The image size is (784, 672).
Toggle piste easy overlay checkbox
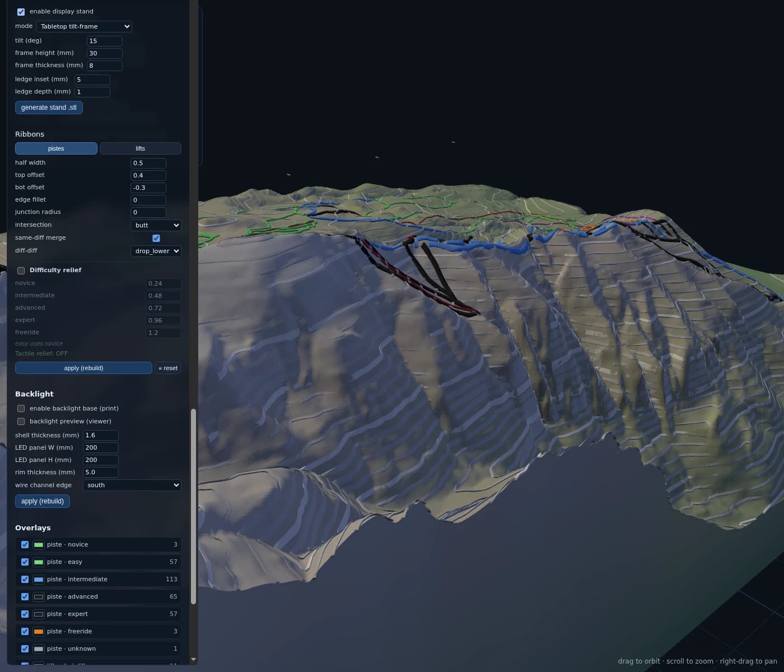(25, 562)
